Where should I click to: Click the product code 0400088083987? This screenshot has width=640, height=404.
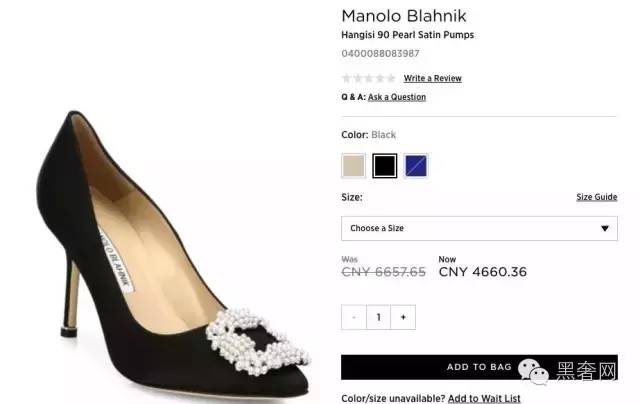(381, 53)
